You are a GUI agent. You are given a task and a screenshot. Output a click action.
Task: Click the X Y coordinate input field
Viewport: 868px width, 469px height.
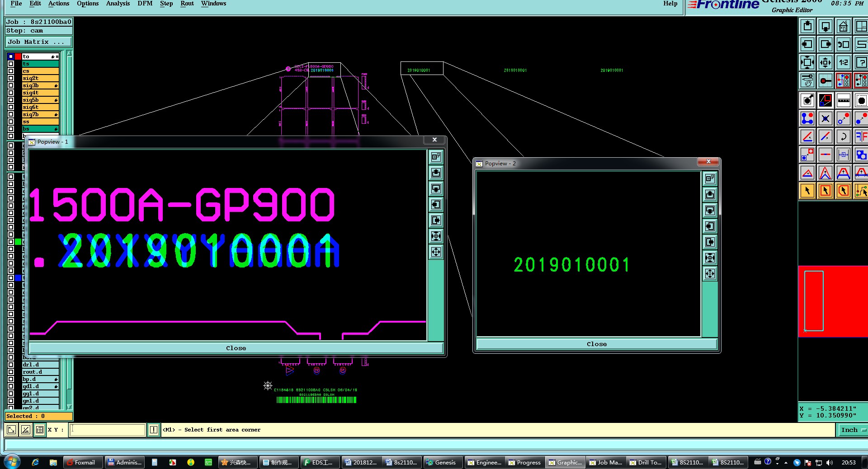[x=107, y=430]
